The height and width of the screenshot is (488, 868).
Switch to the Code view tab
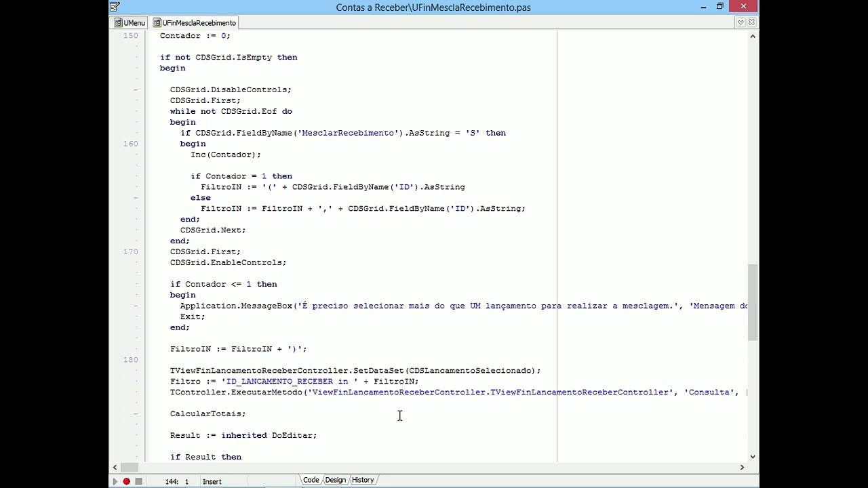311,480
